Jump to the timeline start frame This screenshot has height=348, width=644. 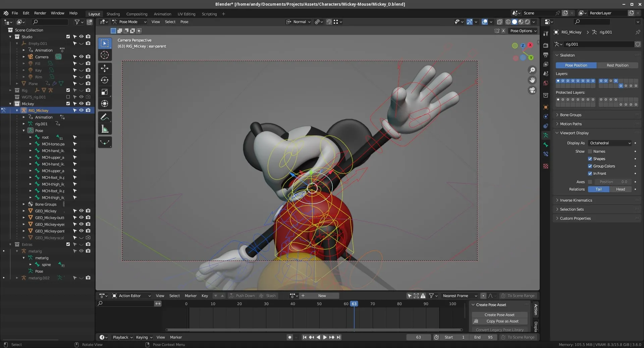point(305,337)
